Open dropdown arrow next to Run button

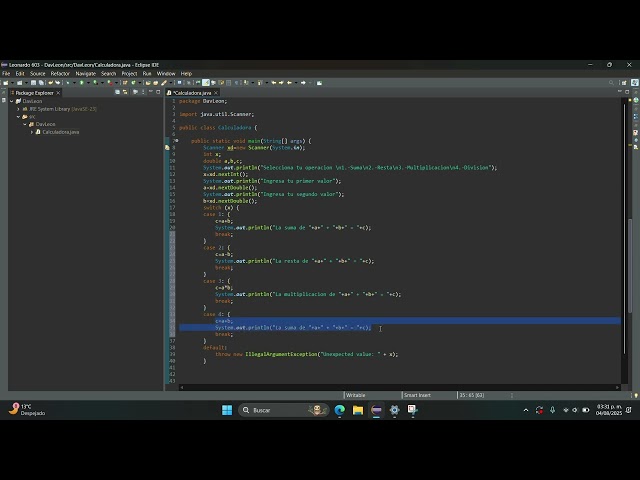point(89,83)
